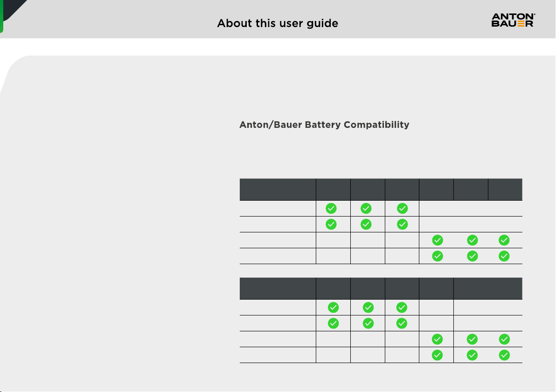This screenshot has height=392, width=556.
Task: Click the lower table's wide last header cell
Action: click(488, 288)
